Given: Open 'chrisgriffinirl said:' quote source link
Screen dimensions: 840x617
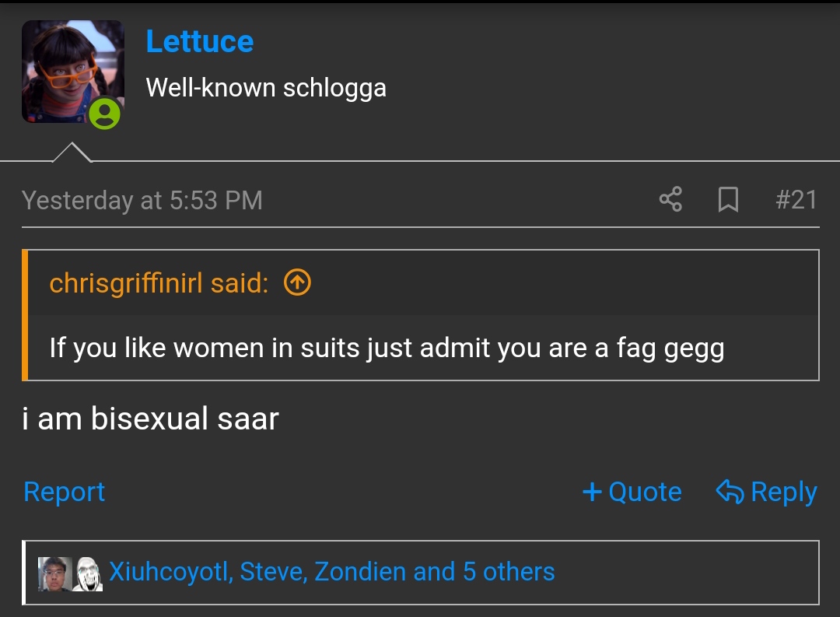Looking at the screenshot, I should 159,282.
